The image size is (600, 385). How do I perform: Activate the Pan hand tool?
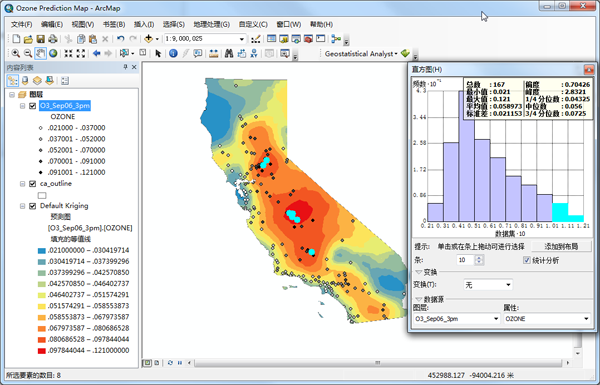(41, 54)
